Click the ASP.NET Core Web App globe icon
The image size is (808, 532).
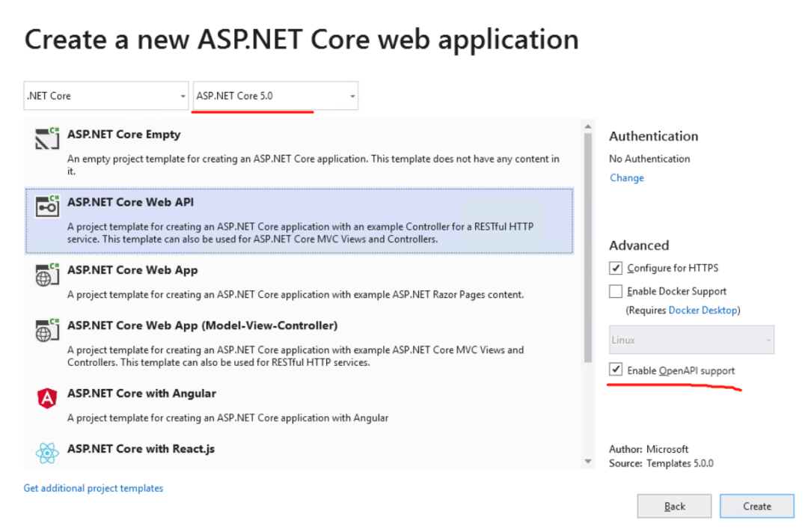47,275
